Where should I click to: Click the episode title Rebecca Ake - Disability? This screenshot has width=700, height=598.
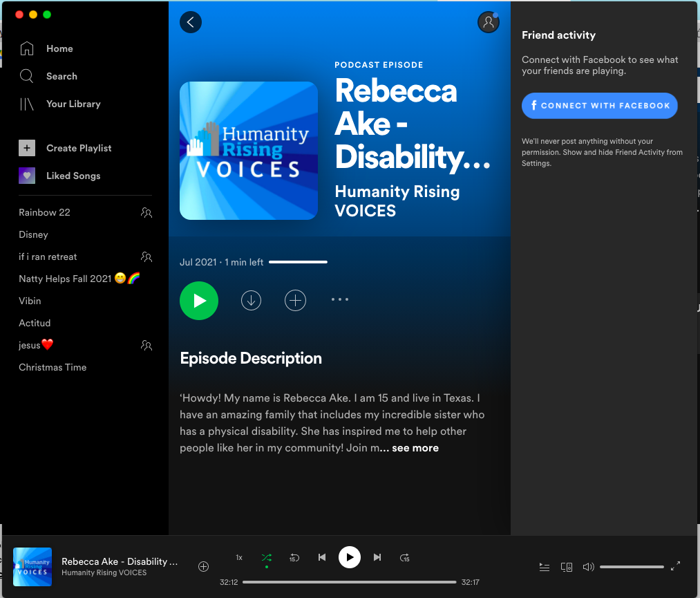point(413,124)
